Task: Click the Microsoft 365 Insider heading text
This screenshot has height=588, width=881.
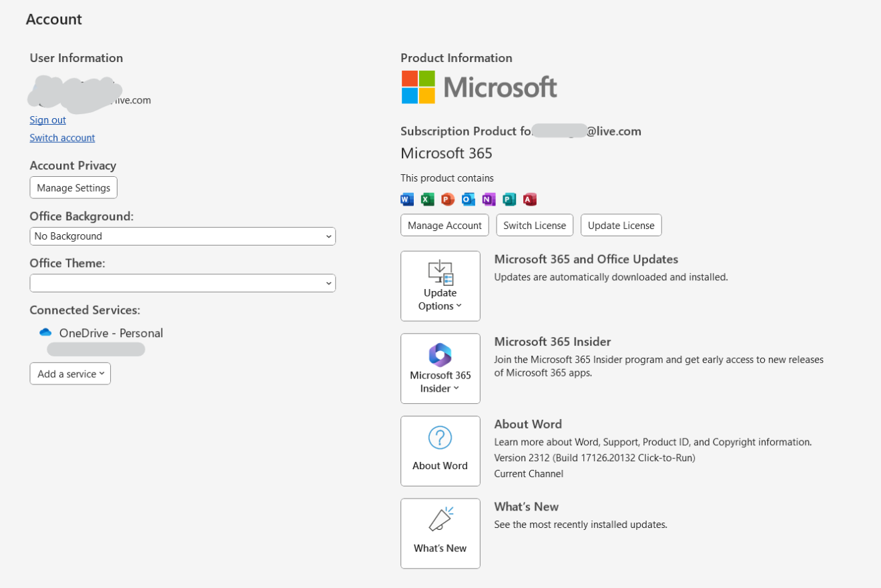Action: [x=553, y=342]
